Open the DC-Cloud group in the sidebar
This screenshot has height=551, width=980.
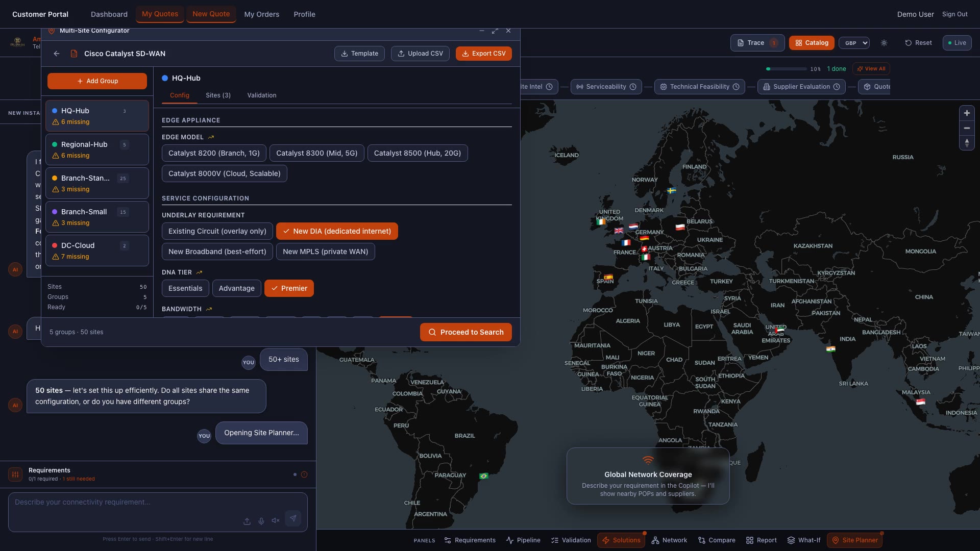(97, 251)
